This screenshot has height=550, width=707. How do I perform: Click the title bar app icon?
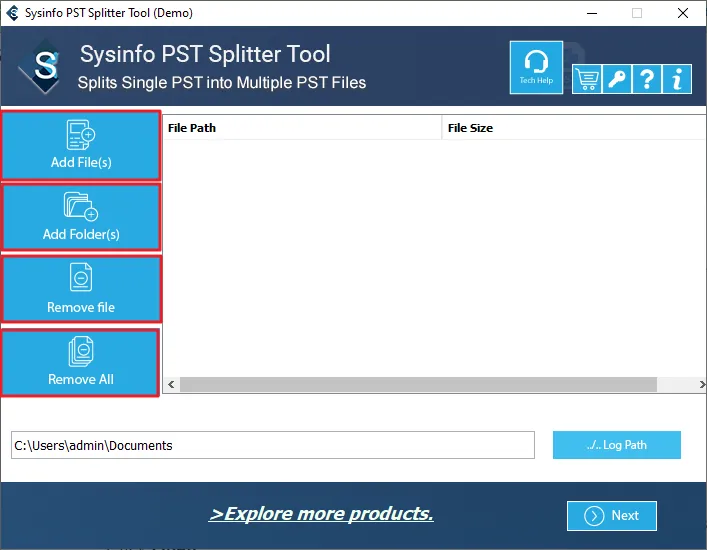point(13,13)
